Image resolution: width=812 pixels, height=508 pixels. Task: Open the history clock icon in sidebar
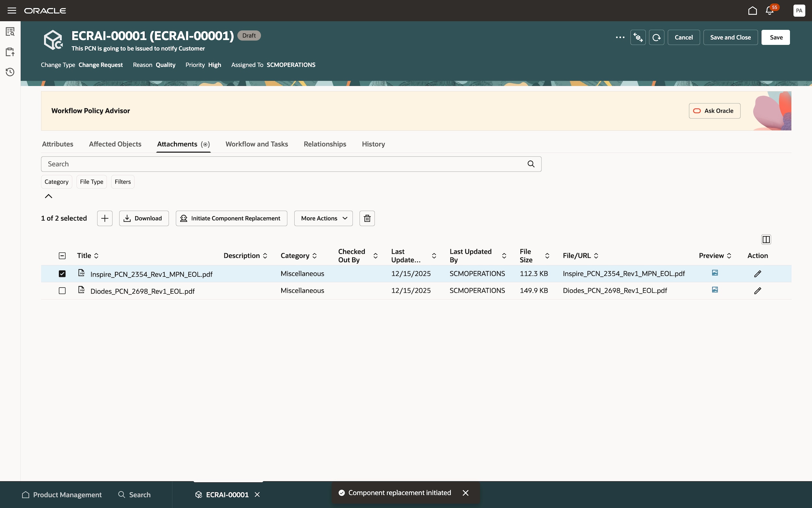(x=10, y=72)
